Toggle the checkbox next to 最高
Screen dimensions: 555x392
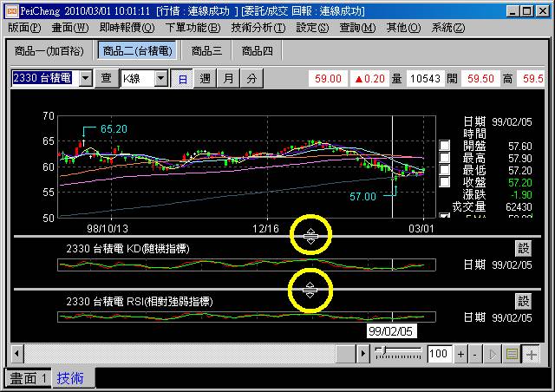point(445,158)
